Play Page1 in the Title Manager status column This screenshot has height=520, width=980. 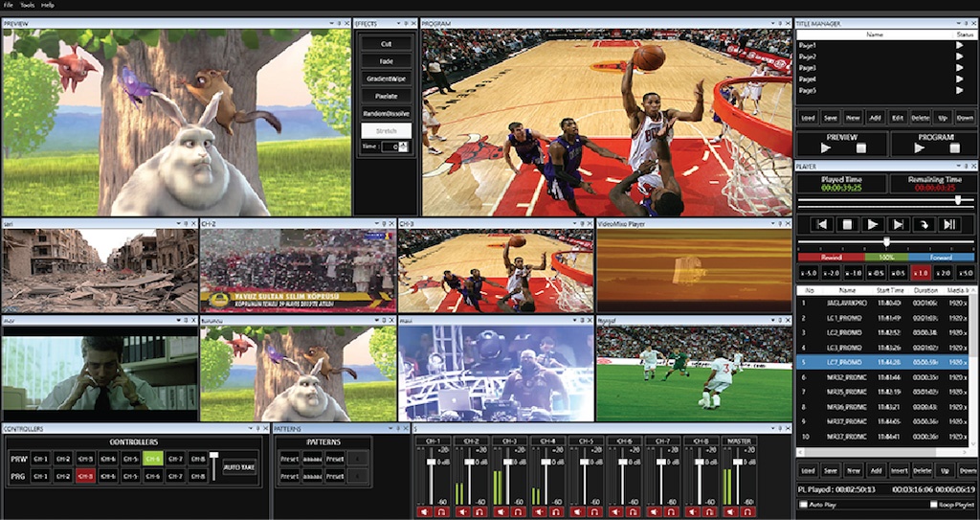coord(959,45)
